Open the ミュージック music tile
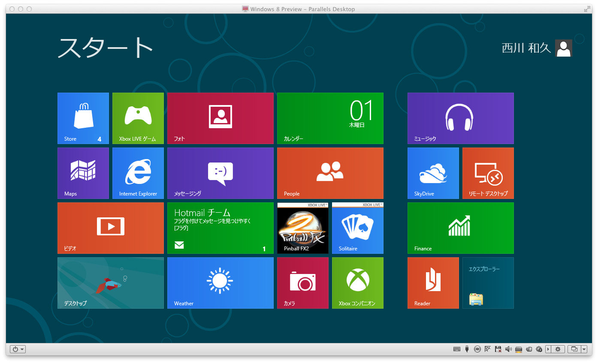Viewport: 598px width, 364px height. point(461,118)
